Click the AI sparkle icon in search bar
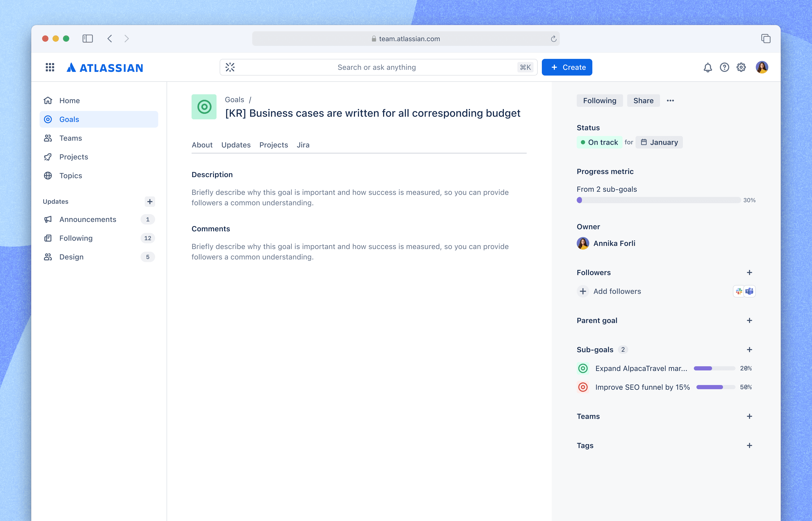The image size is (812, 521). pos(230,67)
